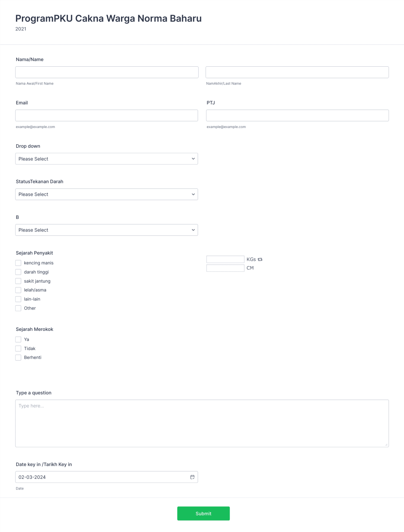Viewport: 404px width, 532px height.
Task: Check the kencing manis checkbox
Action: point(18,263)
